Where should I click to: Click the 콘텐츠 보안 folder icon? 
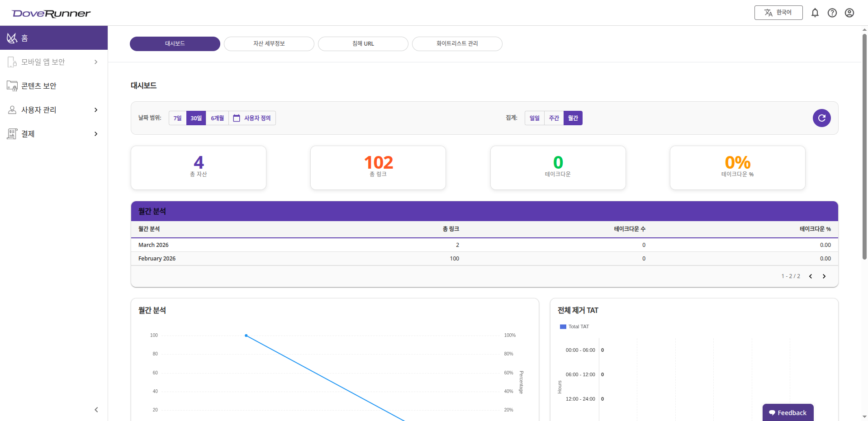pos(12,86)
